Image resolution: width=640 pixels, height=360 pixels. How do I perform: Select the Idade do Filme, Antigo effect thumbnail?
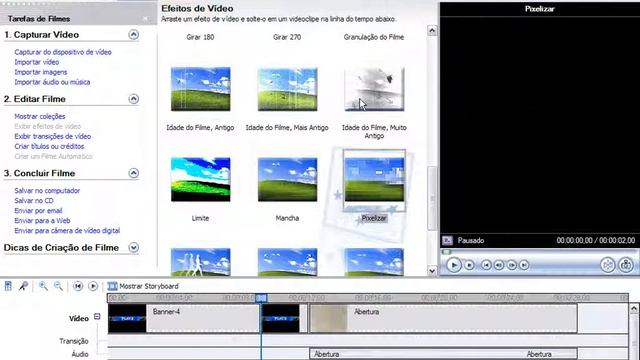200,89
